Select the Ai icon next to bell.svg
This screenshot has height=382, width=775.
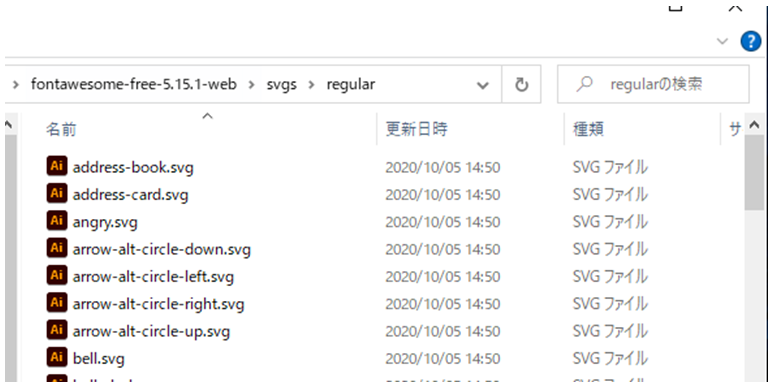pyautogui.click(x=57, y=357)
